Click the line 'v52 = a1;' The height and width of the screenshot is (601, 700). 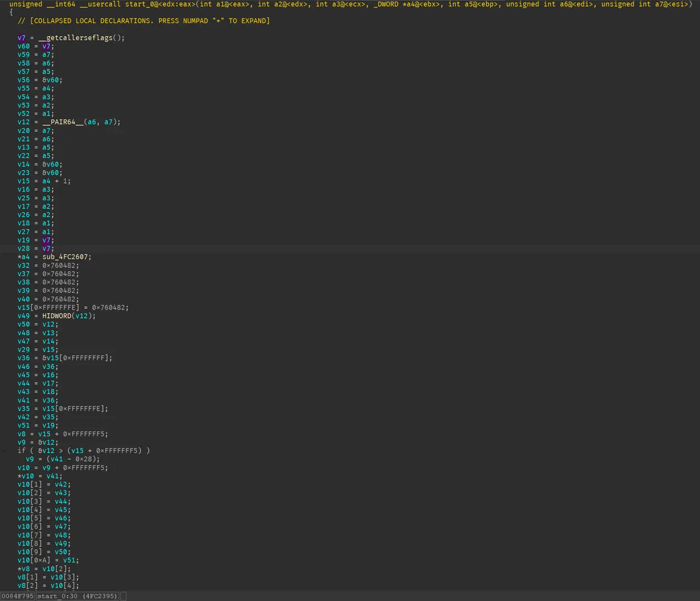(36, 114)
